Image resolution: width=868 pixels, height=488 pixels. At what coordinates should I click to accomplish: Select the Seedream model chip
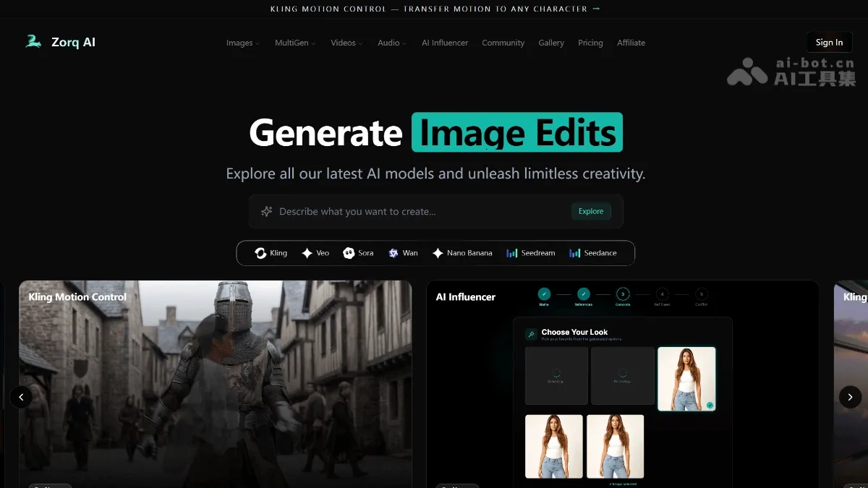click(x=531, y=253)
